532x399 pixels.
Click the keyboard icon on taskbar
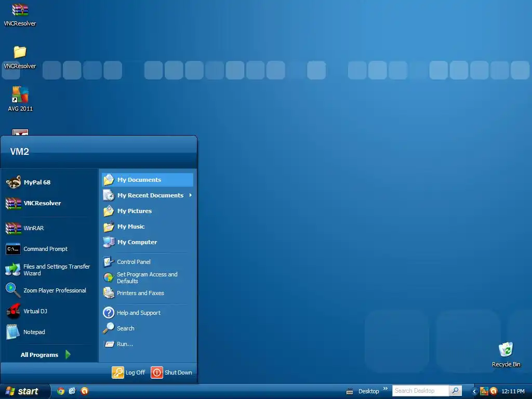tap(350, 392)
